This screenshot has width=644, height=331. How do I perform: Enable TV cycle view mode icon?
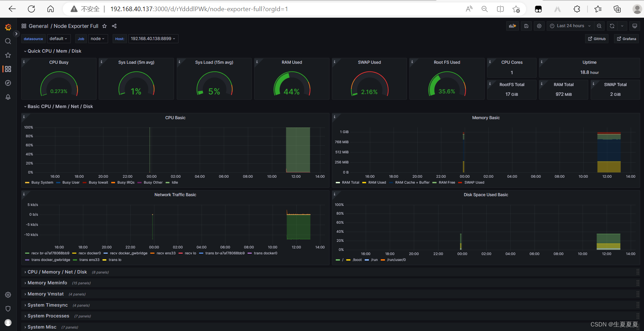[635, 26]
